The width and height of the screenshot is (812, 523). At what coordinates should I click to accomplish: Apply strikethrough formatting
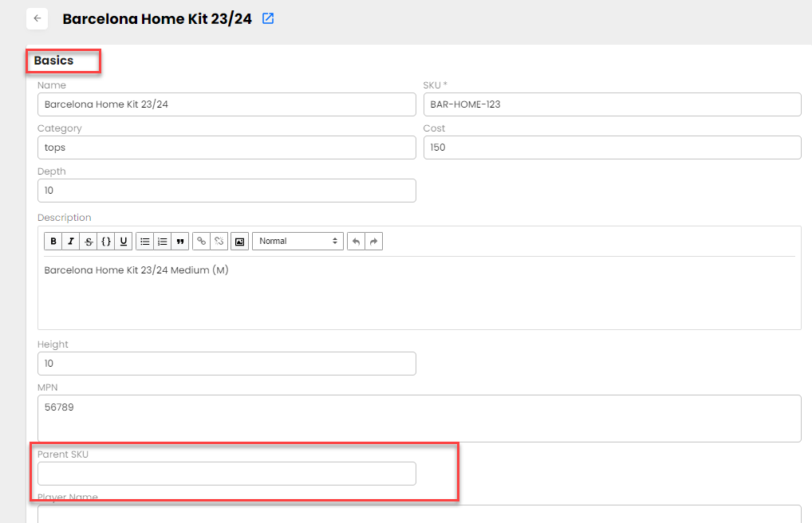[89, 241]
